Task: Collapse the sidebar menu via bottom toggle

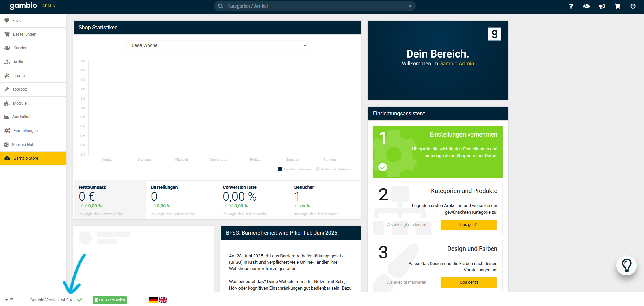Action: (9, 300)
